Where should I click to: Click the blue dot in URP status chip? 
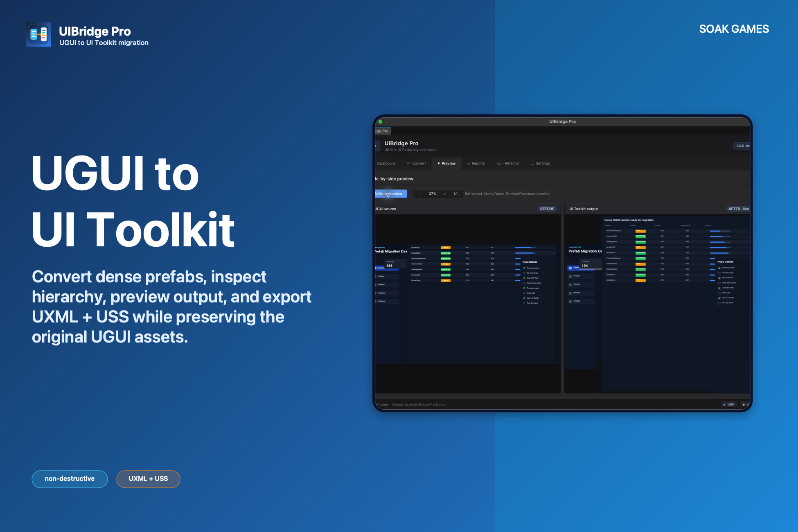(x=724, y=404)
